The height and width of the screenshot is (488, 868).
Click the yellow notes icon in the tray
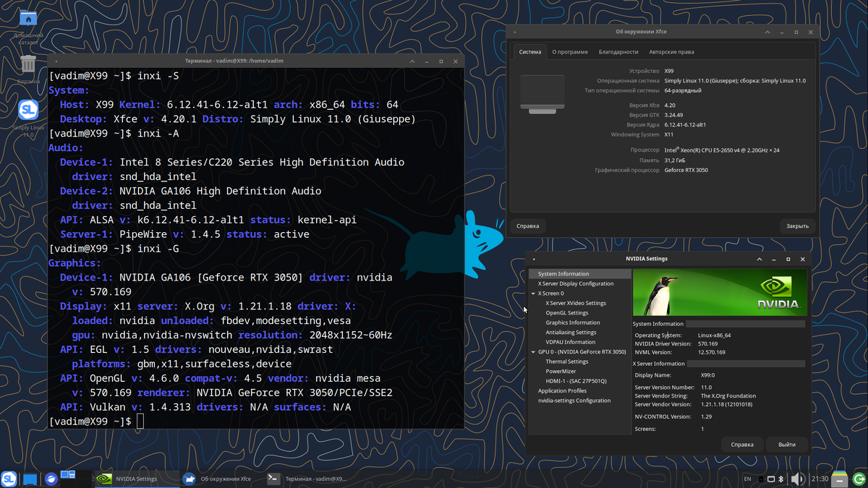(839, 479)
